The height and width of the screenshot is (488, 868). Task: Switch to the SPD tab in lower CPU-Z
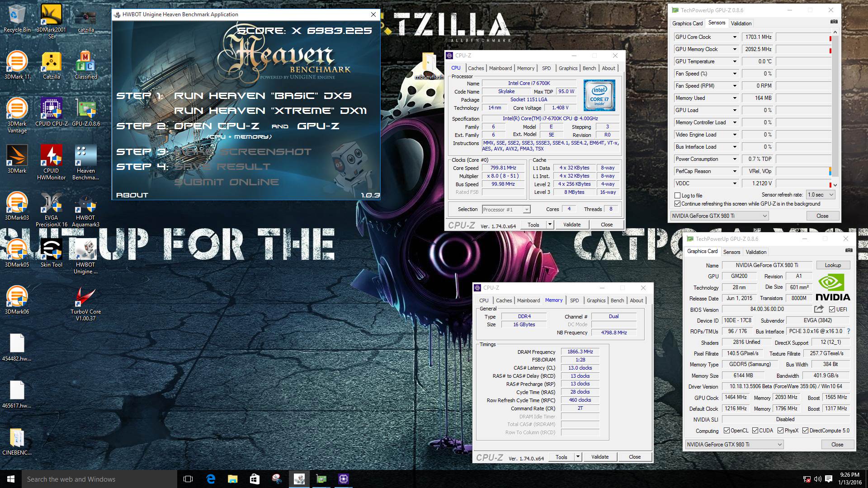(574, 300)
